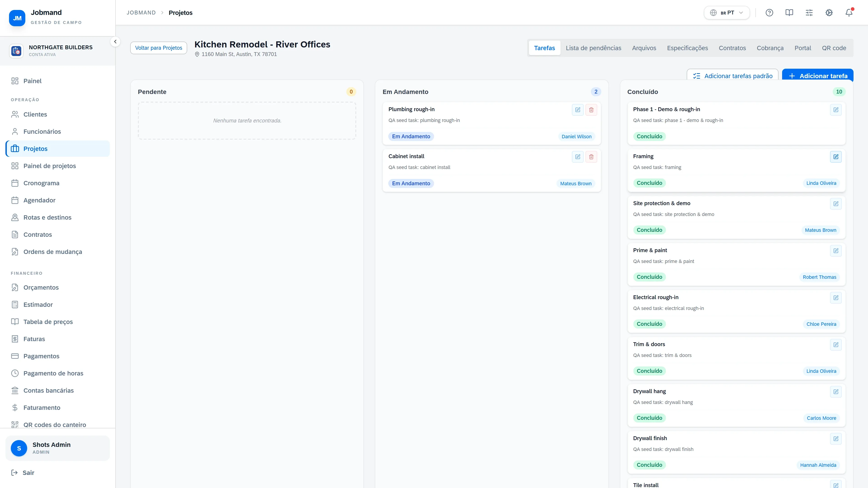Click the JOBMAND breadcrumb link
Screen dimensions: 868x488
141,13
